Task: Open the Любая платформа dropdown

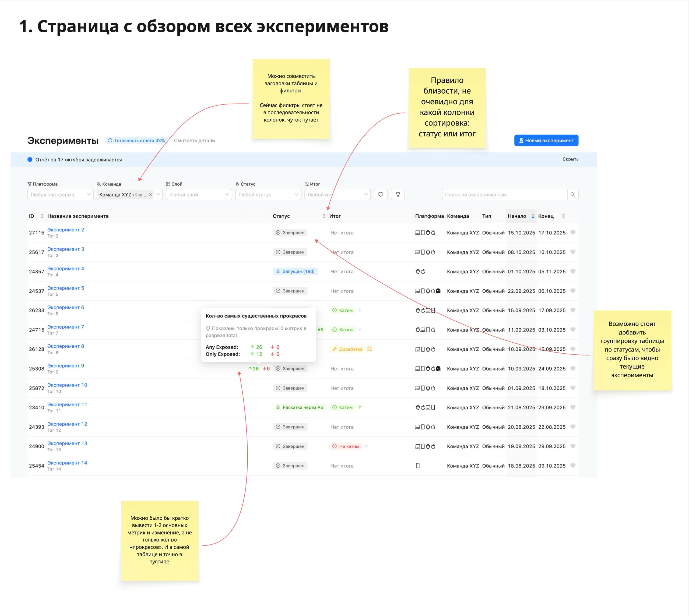Action: coord(60,195)
